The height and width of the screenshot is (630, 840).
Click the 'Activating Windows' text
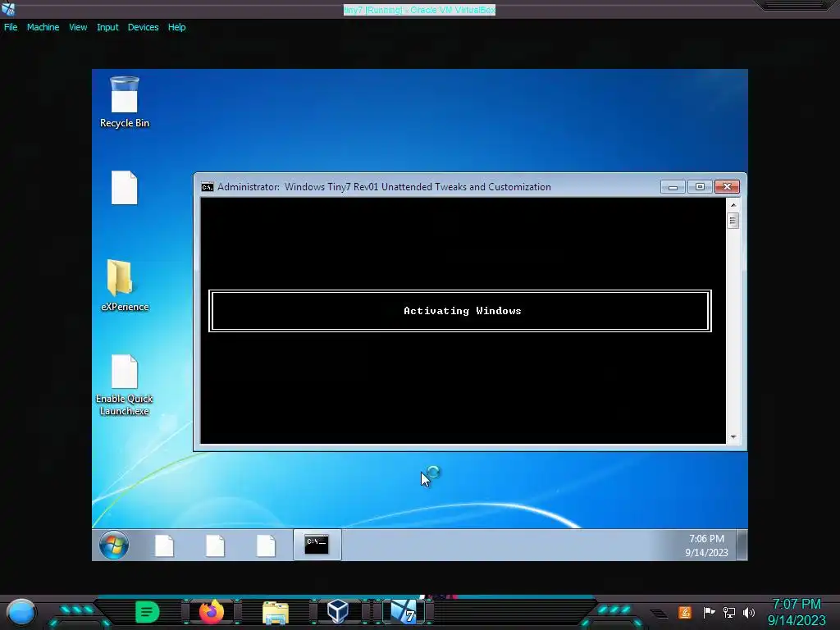pos(463,311)
